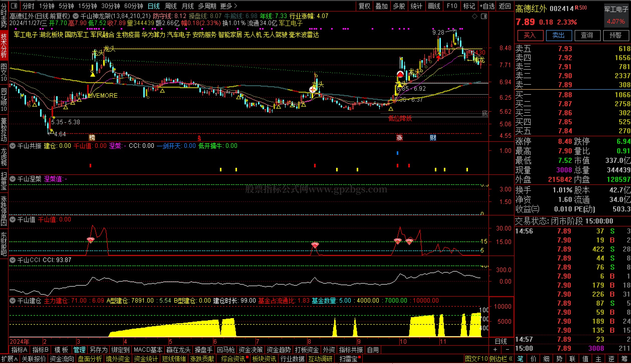This screenshot has width=631, height=364.
Task: Click the red circled arrow signal marker
Action: point(400,74)
